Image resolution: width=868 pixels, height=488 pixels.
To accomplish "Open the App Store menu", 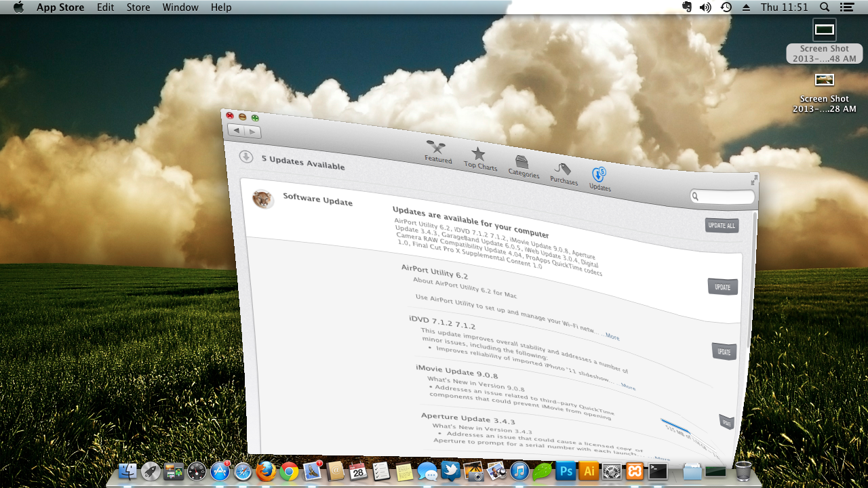I will (x=60, y=7).
